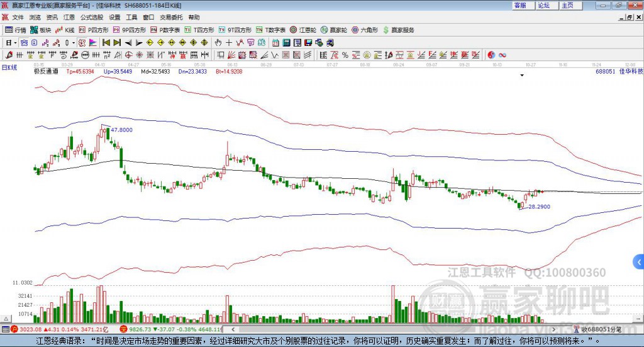Select the n² square drawing tool

[107, 55]
